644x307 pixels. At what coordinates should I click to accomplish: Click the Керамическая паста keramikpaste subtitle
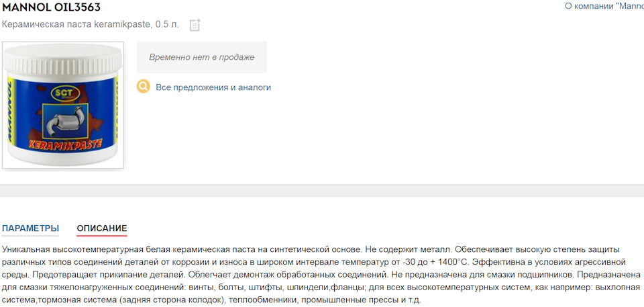91,25
